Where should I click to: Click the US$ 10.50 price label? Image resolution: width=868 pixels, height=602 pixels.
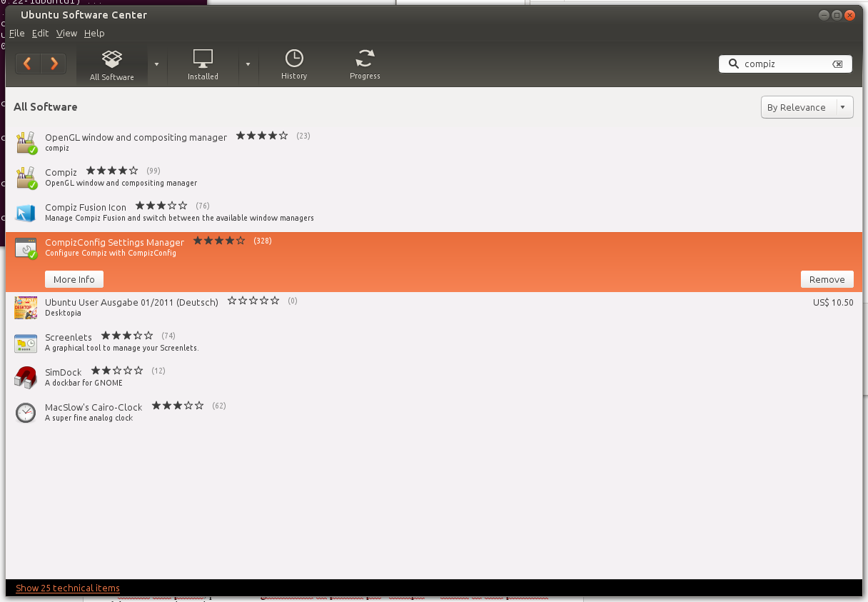(833, 302)
